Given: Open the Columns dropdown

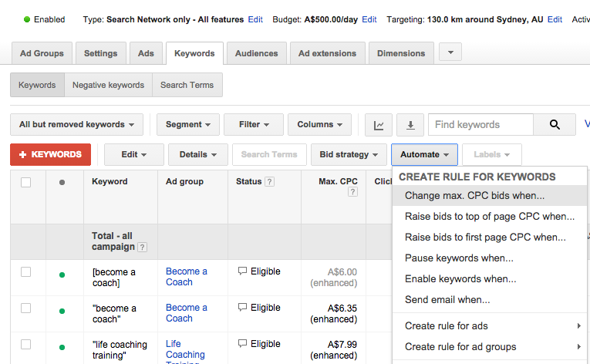Looking at the screenshot, I should pos(319,125).
